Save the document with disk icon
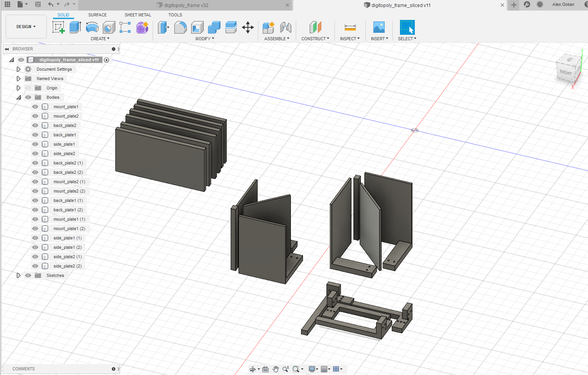Screen dimensions: 588x375 pos(38,5)
